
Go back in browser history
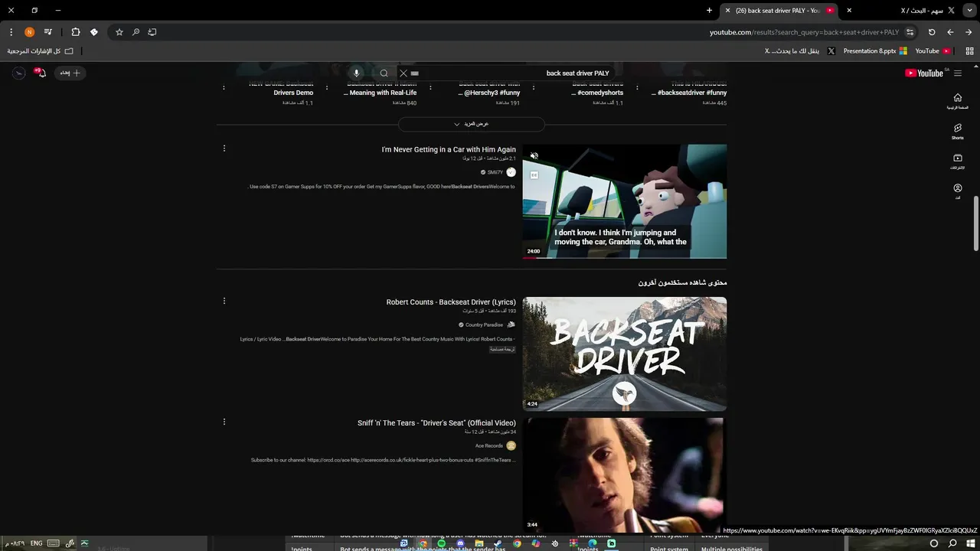click(969, 32)
